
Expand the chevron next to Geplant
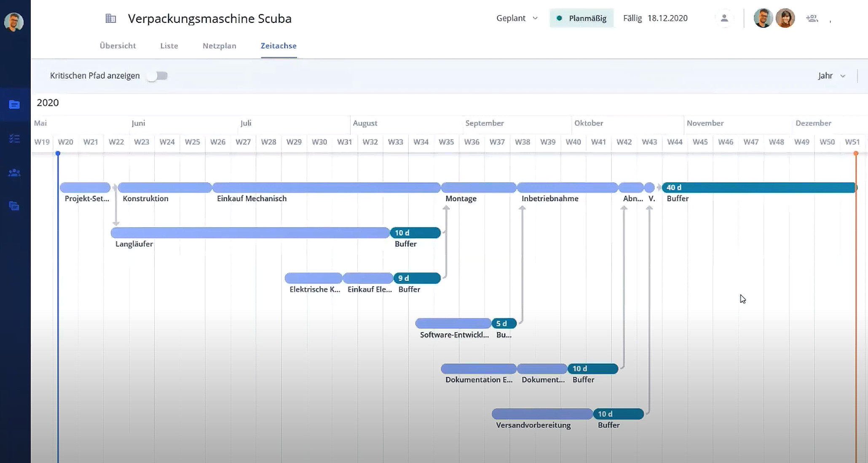tap(535, 18)
